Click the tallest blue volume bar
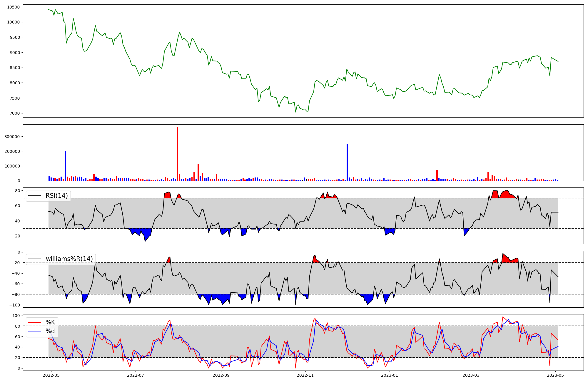 click(347, 162)
